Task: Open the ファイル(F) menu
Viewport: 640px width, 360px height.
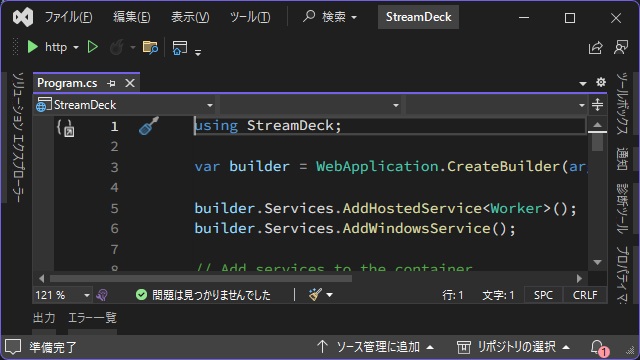Action: click(68, 17)
